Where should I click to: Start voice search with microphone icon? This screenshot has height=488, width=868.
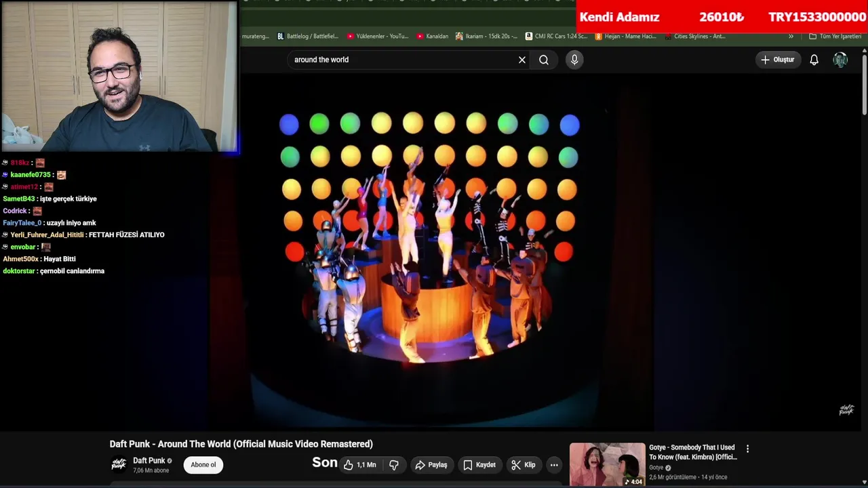point(574,60)
